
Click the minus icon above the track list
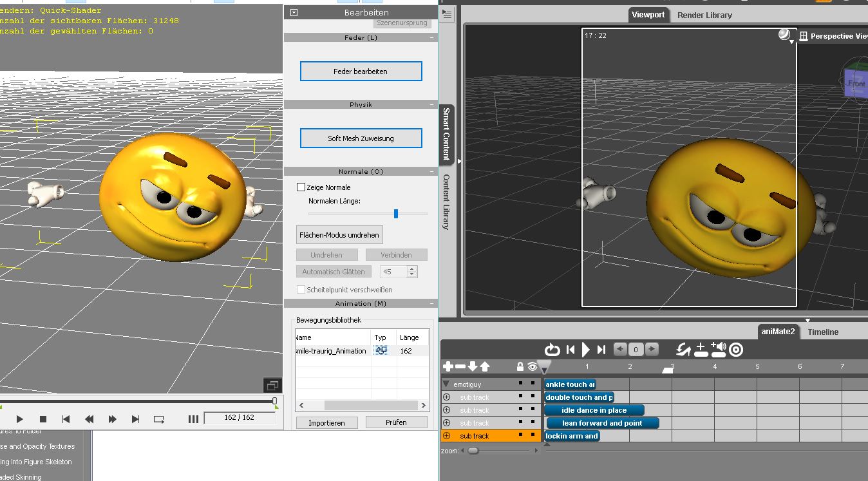point(460,366)
